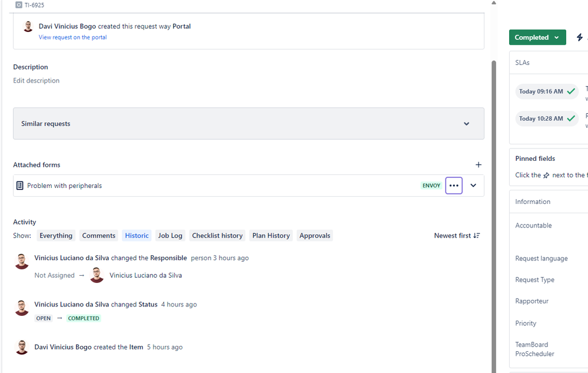This screenshot has width=588, height=373.
Task: Switch to the Comments activity tab
Action: [x=99, y=236]
